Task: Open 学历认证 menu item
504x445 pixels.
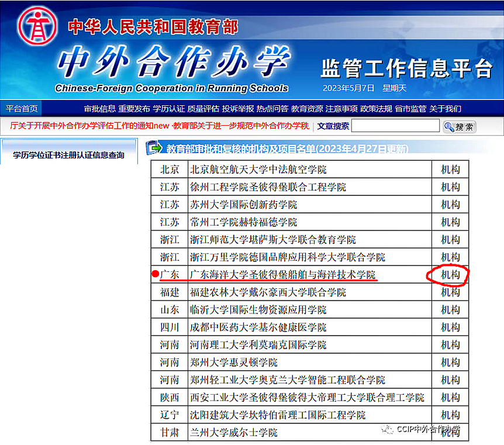Action: [168, 108]
